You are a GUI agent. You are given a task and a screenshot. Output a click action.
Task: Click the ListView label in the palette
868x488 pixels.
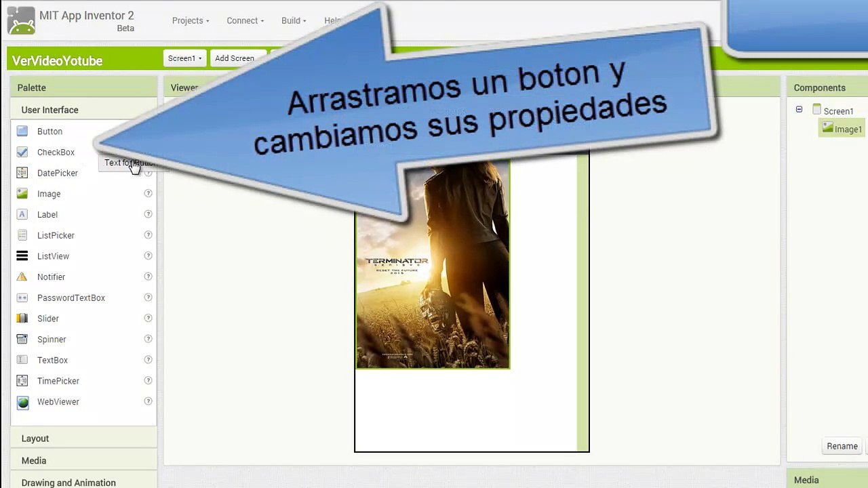tap(53, 256)
